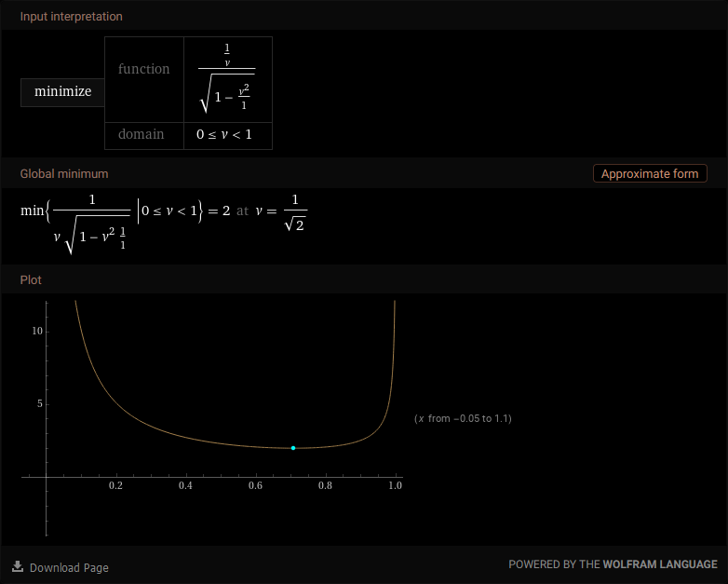Click the plot range note text
Image resolution: width=728 pixels, height=584 pixels.
(463, 419)
